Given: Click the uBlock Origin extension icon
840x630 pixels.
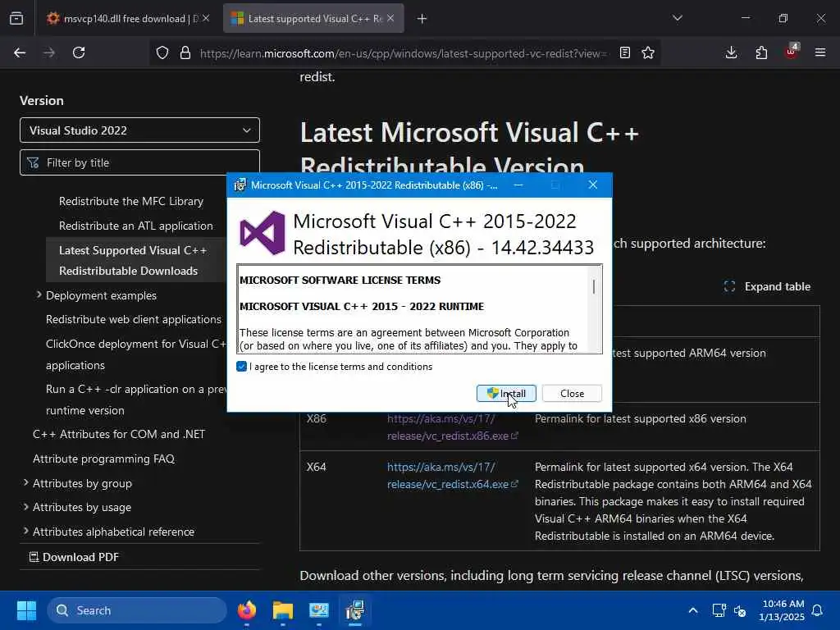Looking at the screenshot, I should coord(792,52).
